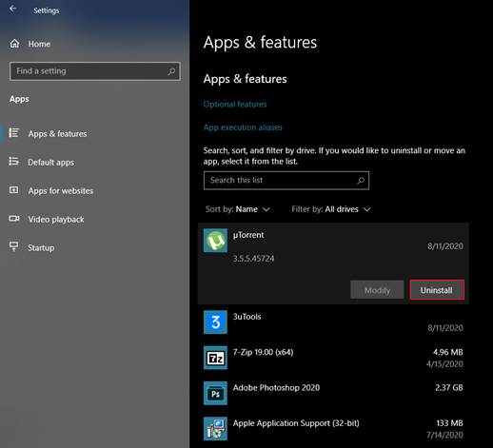Image resolution: width=493 pixels, height=448 pixels.
Task: Select the 3uTools list entry
Action: (333, 322)
